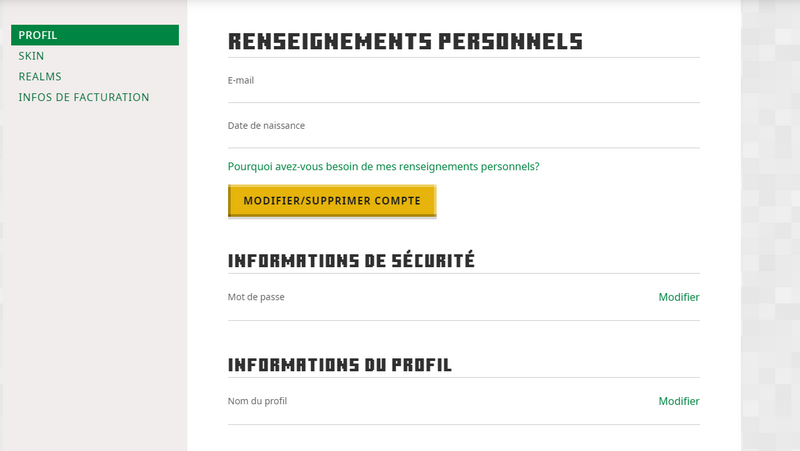Click the divider line under Nom du profil
800x451 pixels.
pos(464,424)
